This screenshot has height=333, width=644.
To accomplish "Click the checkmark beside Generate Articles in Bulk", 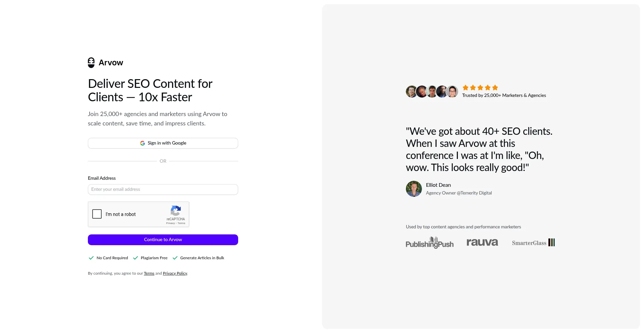I will click(175, 258).
